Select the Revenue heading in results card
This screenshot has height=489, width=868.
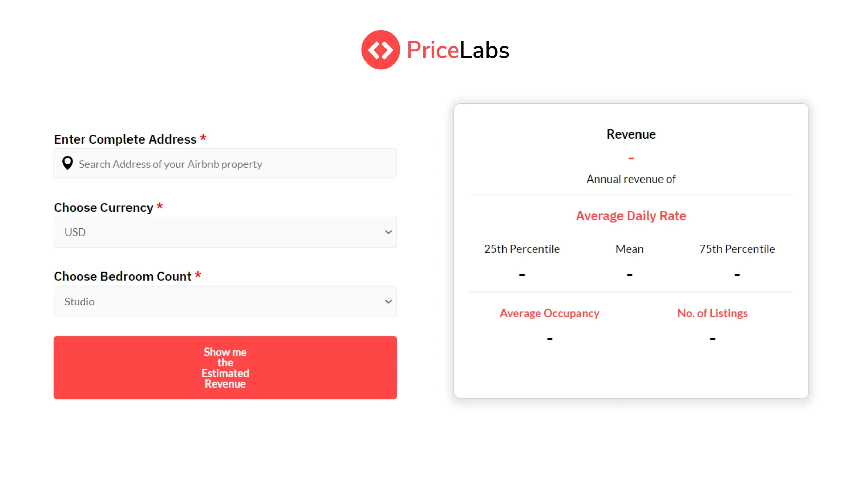point(631,134)
